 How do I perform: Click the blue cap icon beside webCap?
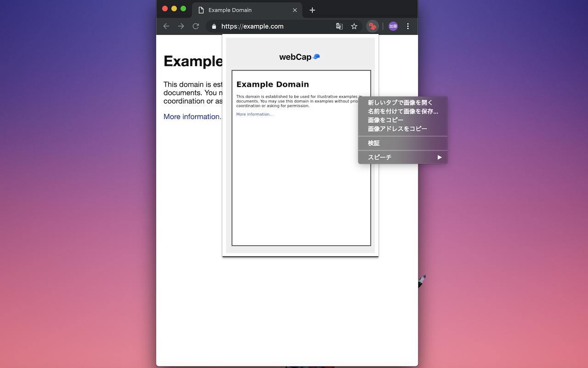(x=316, y=57)
